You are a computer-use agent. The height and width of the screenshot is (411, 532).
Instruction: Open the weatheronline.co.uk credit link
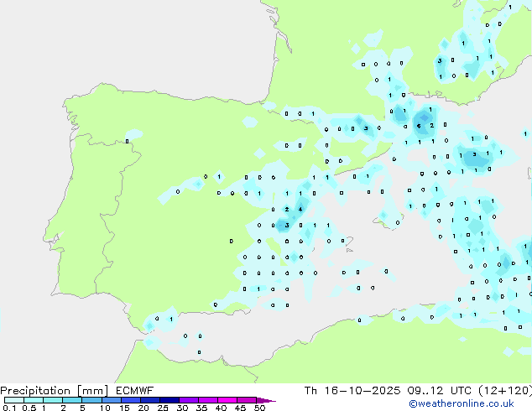click(x=462, y=403)
